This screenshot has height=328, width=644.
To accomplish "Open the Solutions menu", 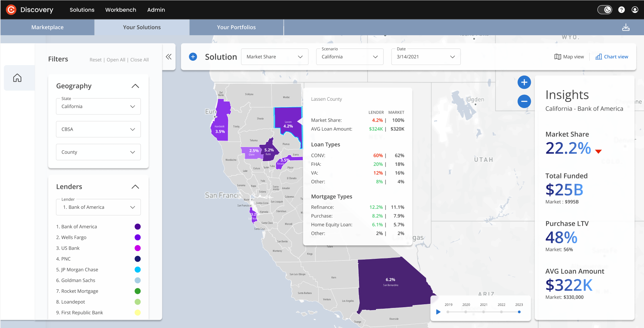I will [82, 10].
